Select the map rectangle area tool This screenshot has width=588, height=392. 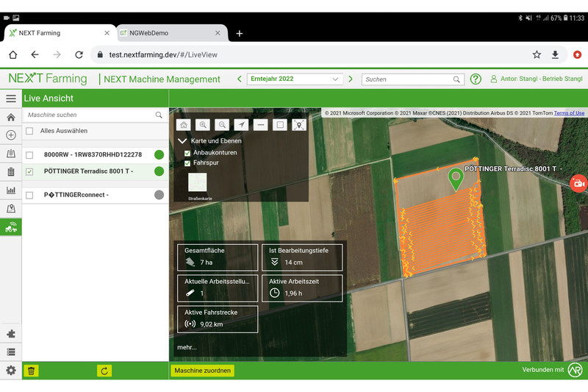pos(280,124)
